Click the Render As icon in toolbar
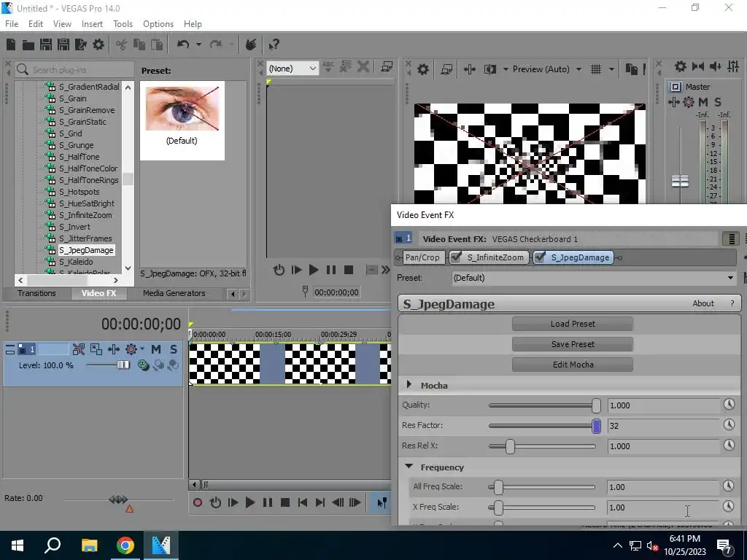The image size is (747, 560). pos(80,44)
